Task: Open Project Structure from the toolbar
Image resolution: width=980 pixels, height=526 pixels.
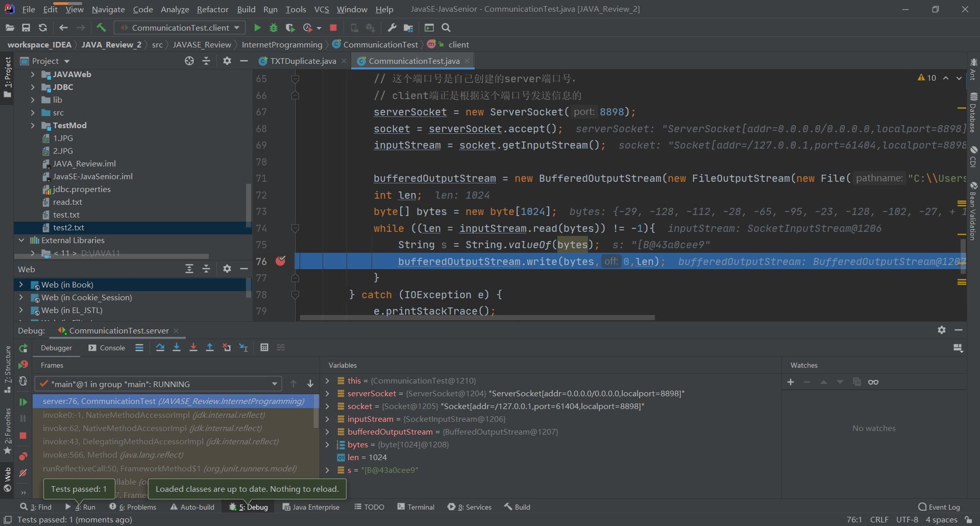Action: 408,28
